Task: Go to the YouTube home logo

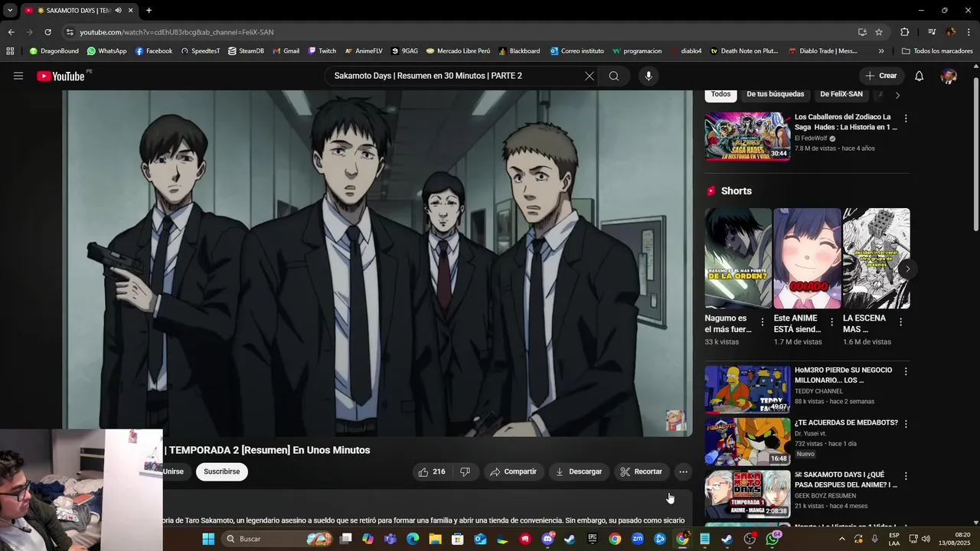Action: pyautogui.click(x=60, y=76)
